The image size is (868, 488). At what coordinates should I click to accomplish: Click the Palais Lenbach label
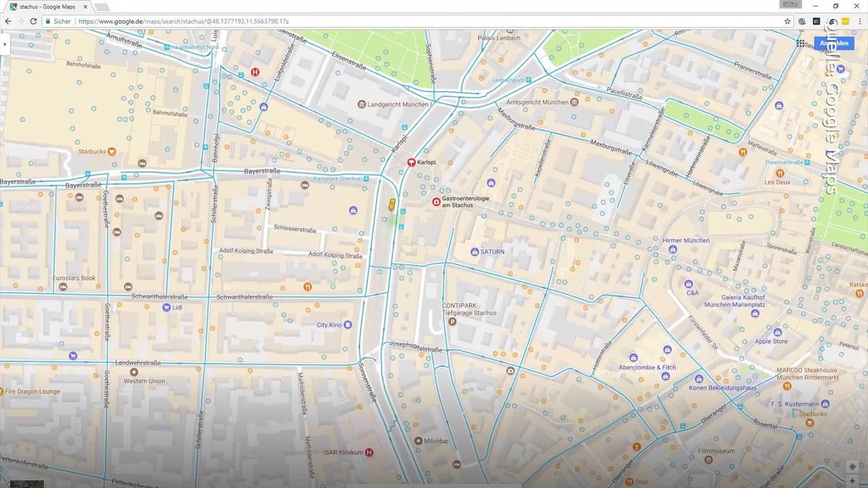[x=500, y=38]
